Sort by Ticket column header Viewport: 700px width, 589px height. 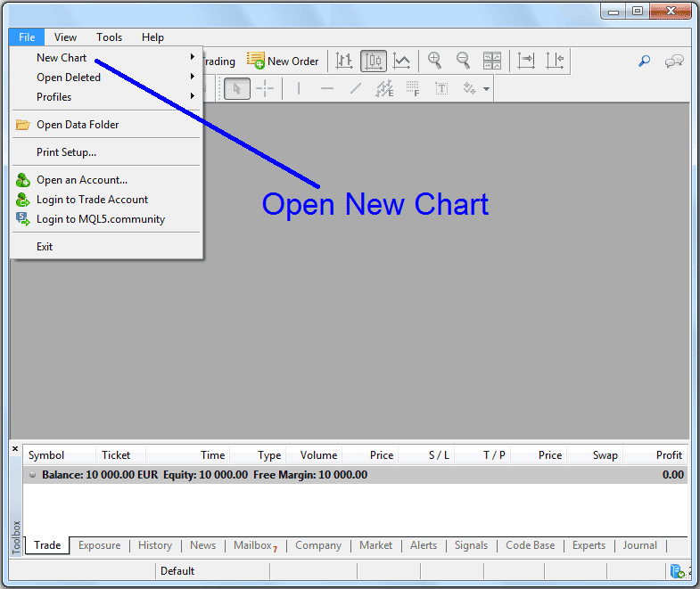point(120,455)
